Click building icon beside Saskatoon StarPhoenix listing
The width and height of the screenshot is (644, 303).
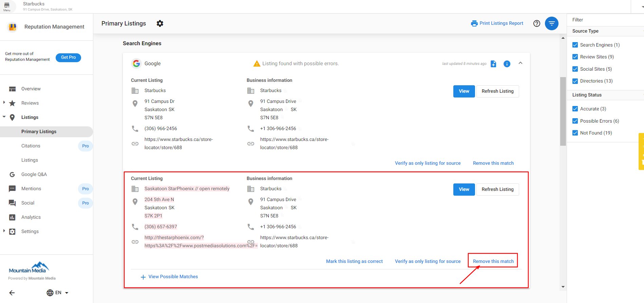pos(135,189)
